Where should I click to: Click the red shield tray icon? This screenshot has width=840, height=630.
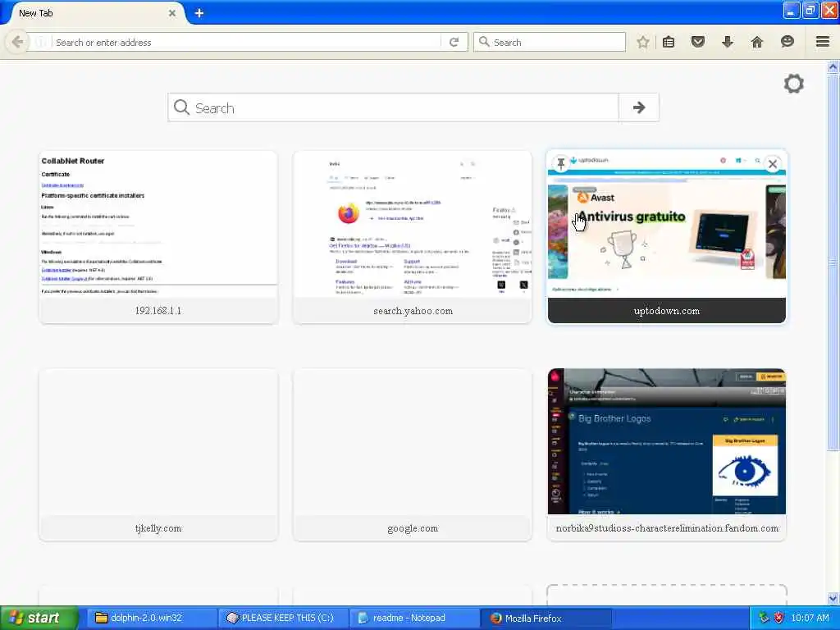779,618
